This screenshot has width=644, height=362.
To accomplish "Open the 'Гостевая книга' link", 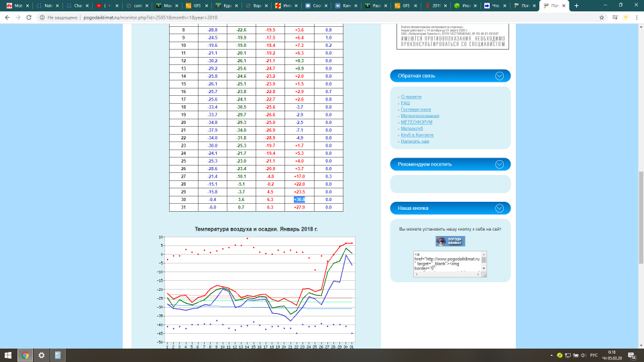I will click(415, 109).
